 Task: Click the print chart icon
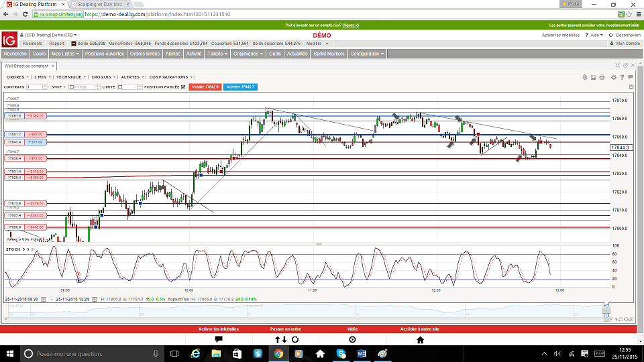pyautogui.click(x=602, y=77)
